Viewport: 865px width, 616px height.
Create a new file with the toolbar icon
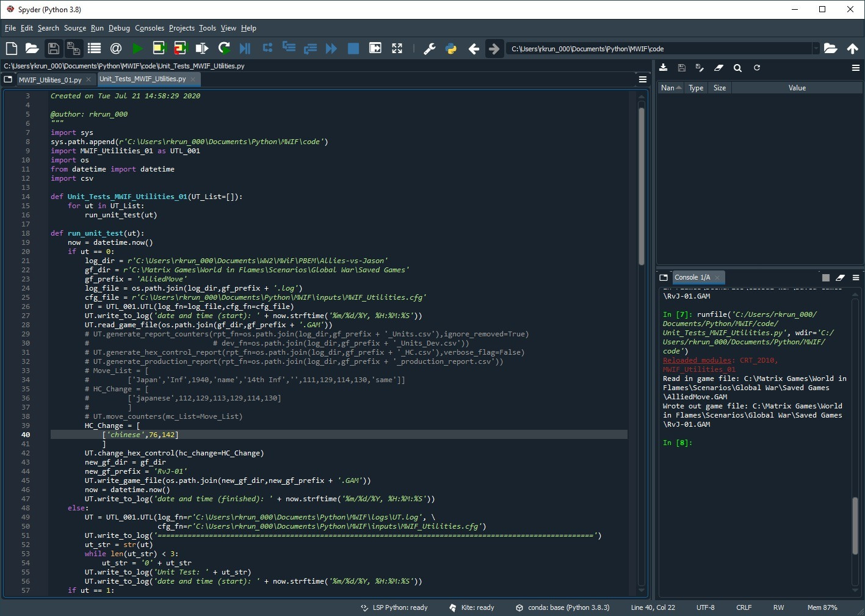point(11,48)
